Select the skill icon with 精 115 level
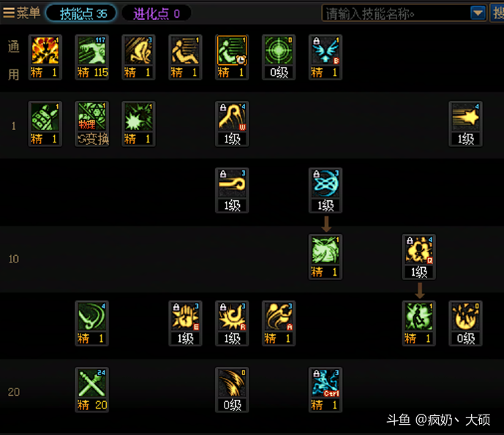 pyautogui.click(x=92, y=57)
